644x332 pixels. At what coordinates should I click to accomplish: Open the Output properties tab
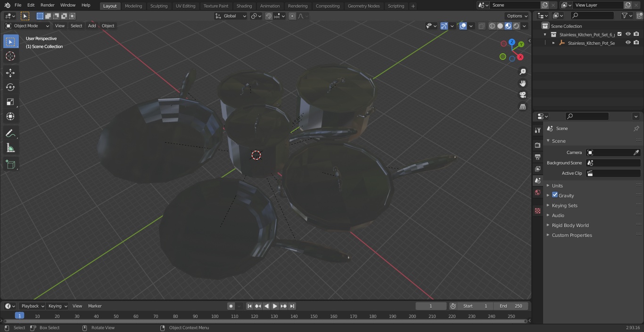point(537,157)
